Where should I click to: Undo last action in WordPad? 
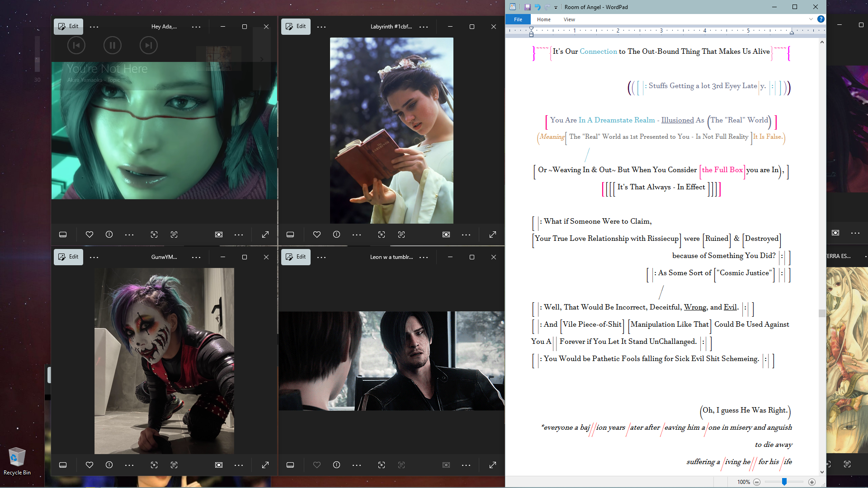[x=538, y=7]
